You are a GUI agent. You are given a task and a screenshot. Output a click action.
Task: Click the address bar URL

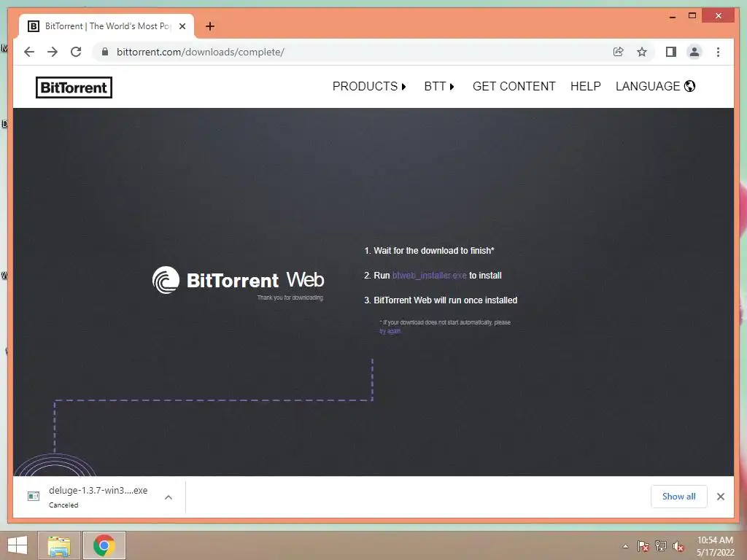[x=200, y=52]
